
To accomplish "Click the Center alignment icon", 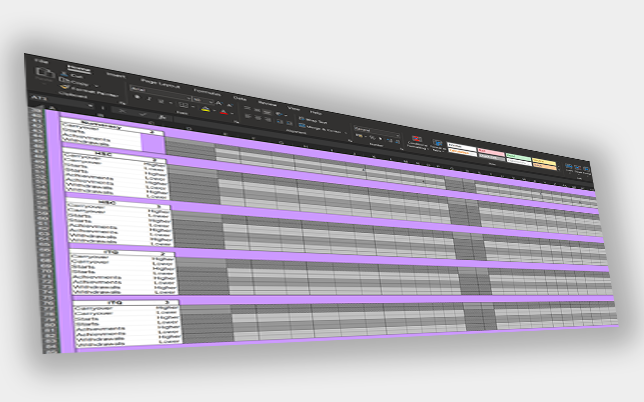I will (x=258, y=118).
